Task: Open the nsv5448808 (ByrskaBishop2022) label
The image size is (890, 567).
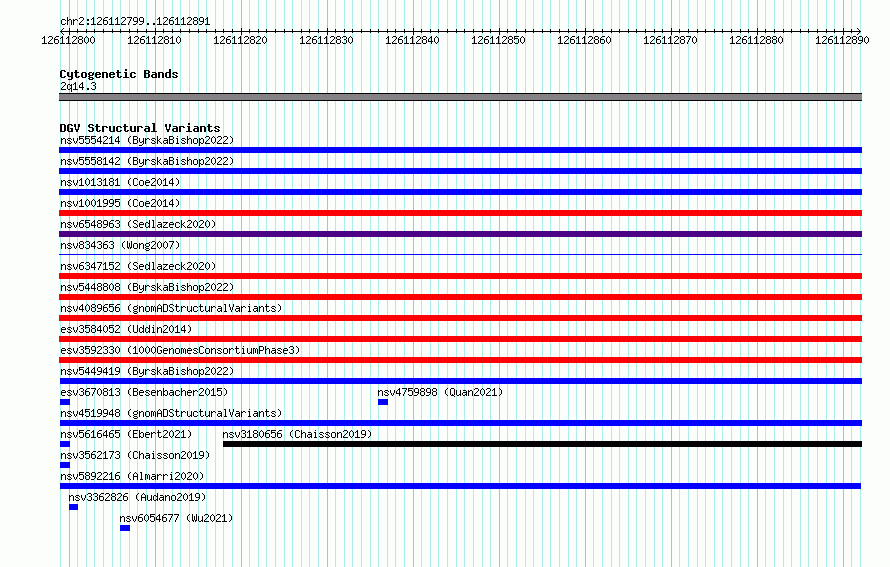Action: point(147,287)
